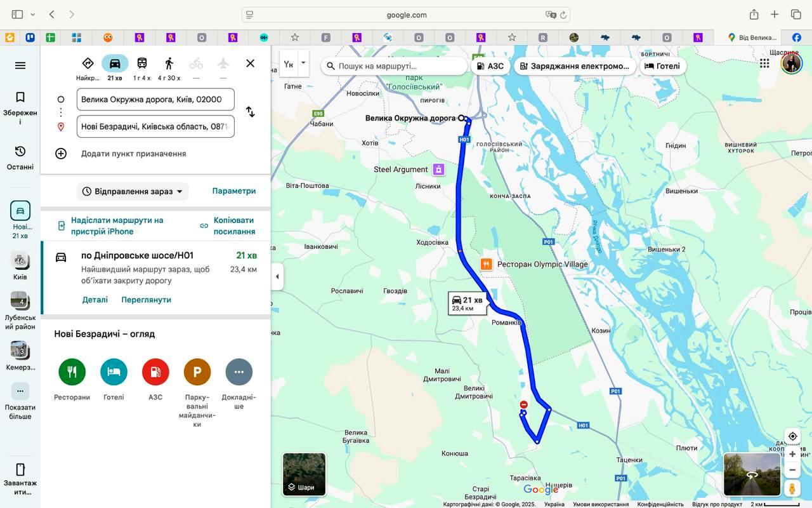Open route Параметри options
Viewport: 812px width, 508px height.
pyautogui.click(x=234, y=191)
